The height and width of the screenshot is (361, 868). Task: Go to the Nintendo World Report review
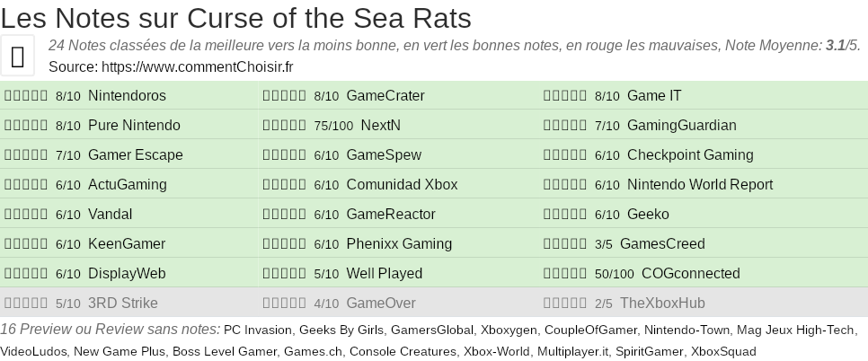pos(700,185)
